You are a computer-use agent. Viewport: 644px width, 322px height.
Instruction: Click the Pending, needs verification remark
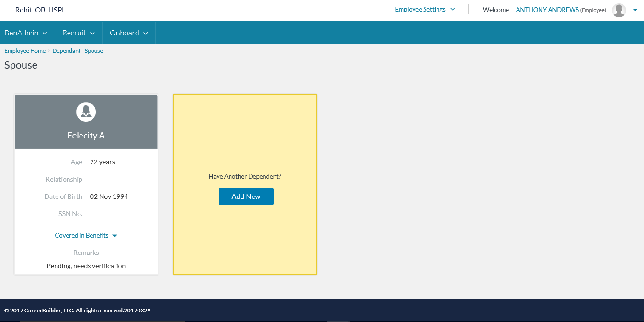click(86, 266)
